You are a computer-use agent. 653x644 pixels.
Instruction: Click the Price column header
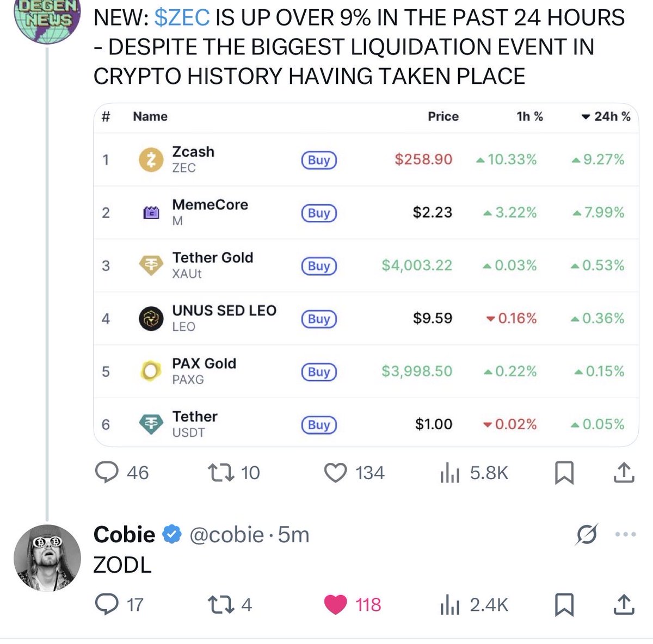pyautogui.click(x=443, y=116)
